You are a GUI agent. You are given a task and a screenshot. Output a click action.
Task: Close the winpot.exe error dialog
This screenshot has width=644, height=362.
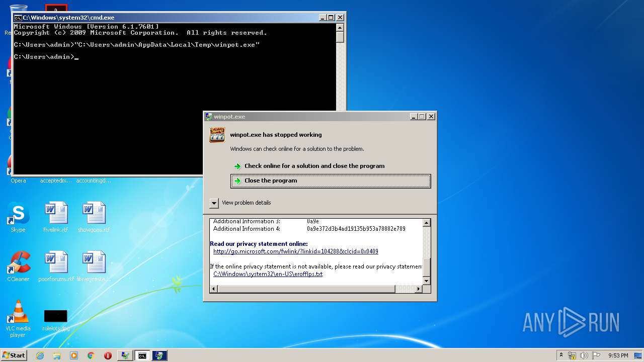(x=431, y=117)
